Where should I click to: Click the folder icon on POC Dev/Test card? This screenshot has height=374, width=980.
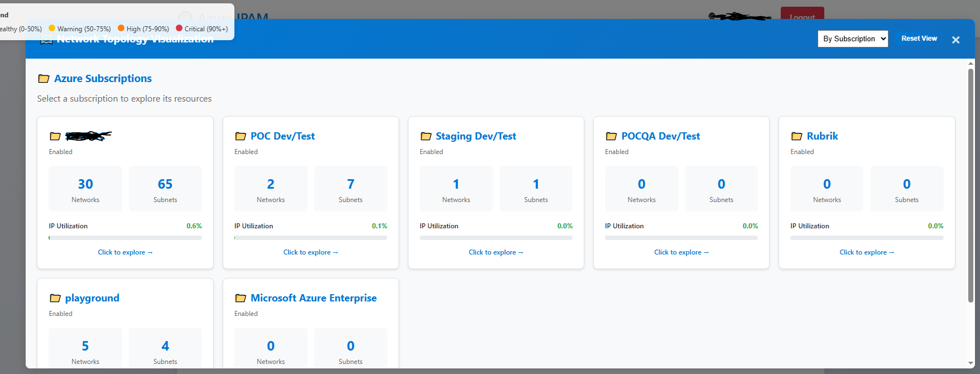[x=241, y=136]
